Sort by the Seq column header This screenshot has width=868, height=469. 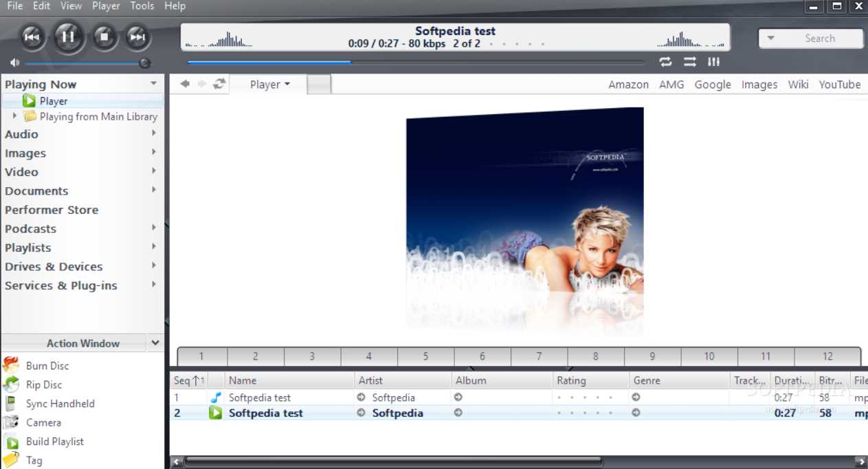coord(189,380)
